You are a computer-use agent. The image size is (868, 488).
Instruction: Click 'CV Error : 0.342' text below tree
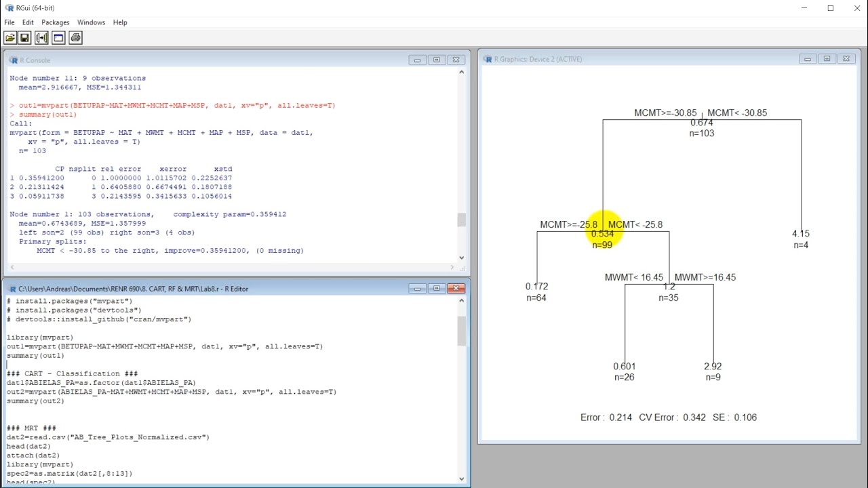(673, 418)
